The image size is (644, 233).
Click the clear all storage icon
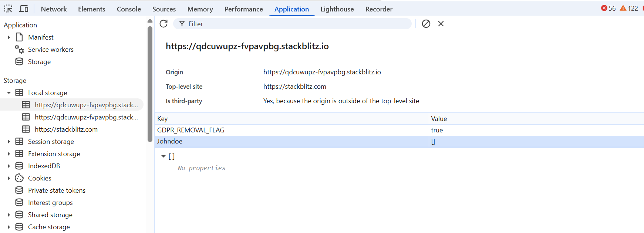click(426, 24)
